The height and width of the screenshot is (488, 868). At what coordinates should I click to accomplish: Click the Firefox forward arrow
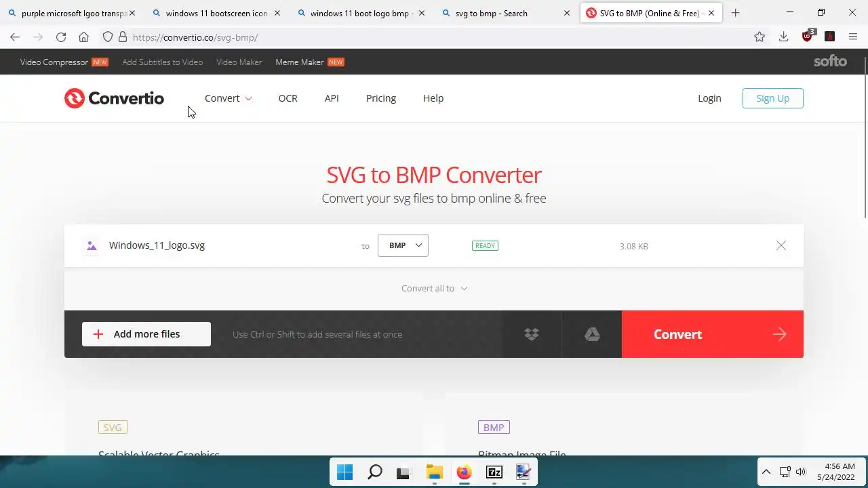tap(38, 37)
